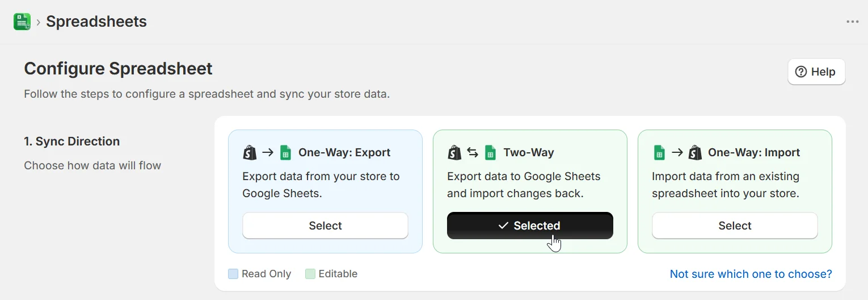
Task: Click the 'One-Way: Import' card title
Action: pos(754,152)
